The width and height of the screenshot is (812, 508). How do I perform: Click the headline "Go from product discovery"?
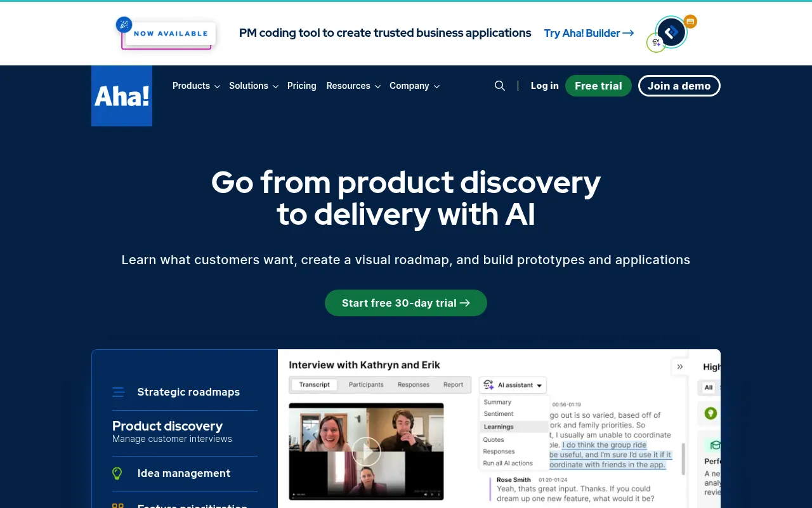(x=406, y=182)
